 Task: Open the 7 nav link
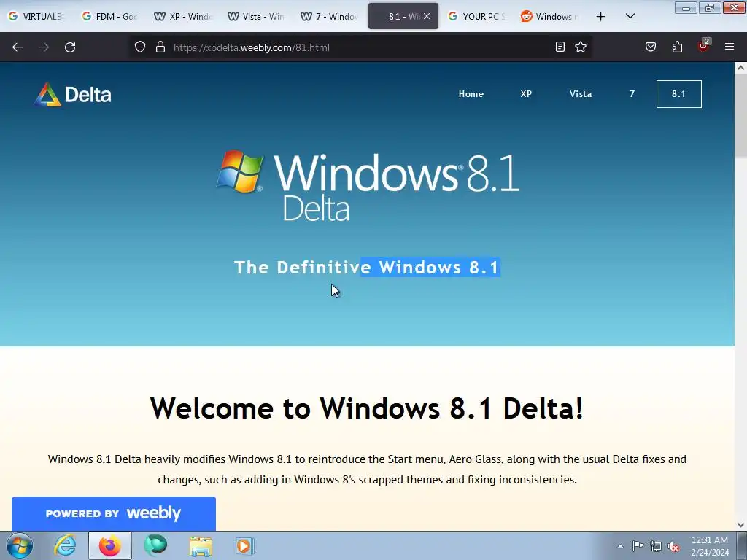tap(632, 94)
